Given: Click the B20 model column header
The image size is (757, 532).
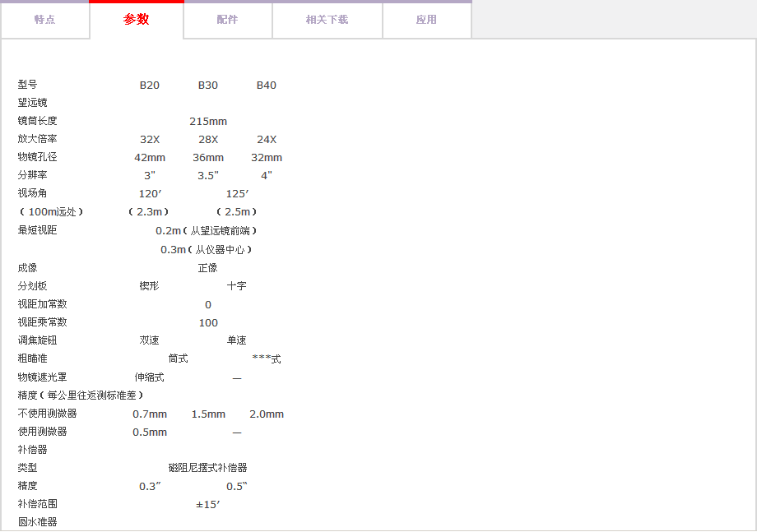Looking at the screenshot, I should click(150, 86).
